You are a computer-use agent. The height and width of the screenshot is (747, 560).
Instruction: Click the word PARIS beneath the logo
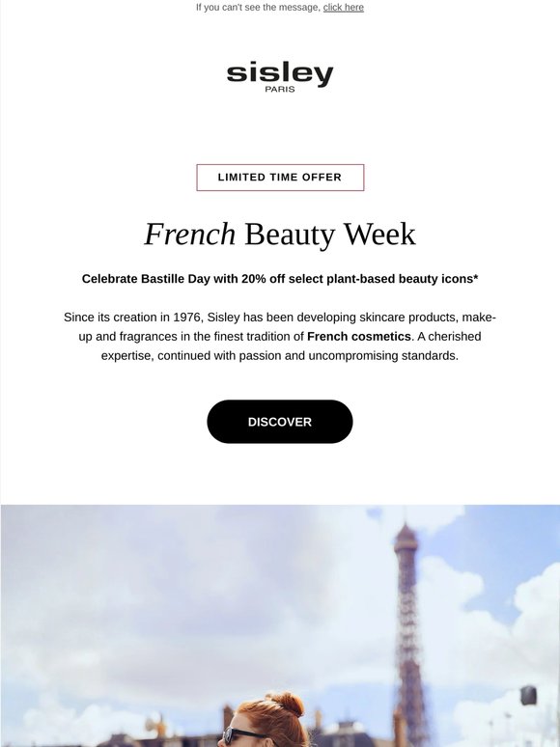pos(280,89)
